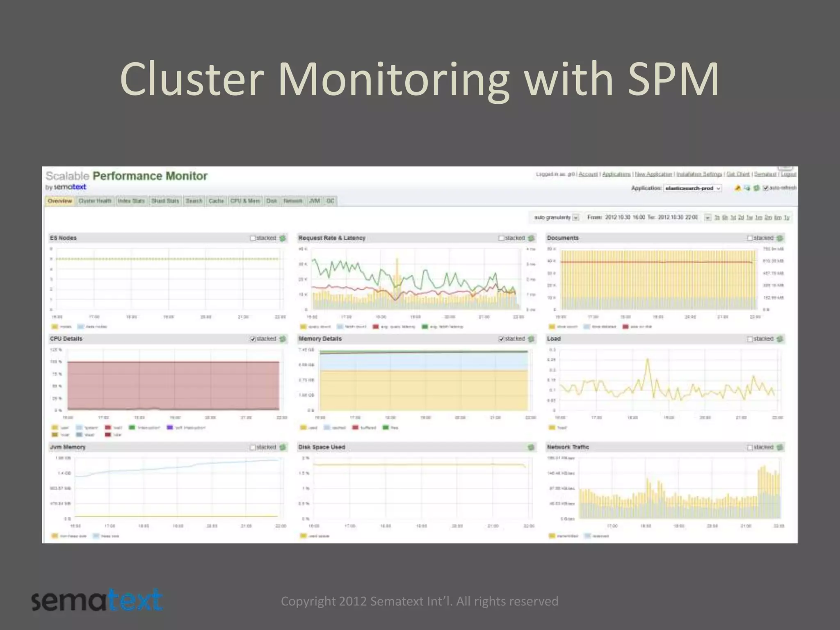Click light blue legend swatch under Network Traffic chart

pos(587,536)
